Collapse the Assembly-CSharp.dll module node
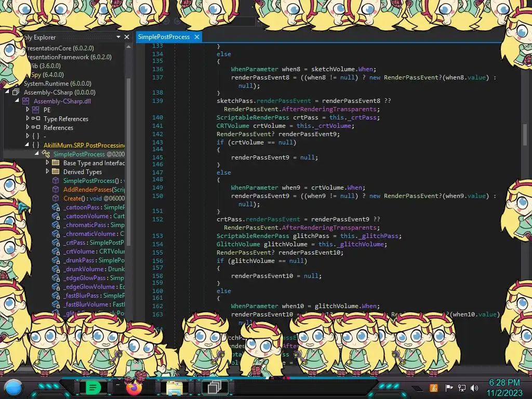Image resolution: width=532 pixels, height=399 pixels. [17, 100]
